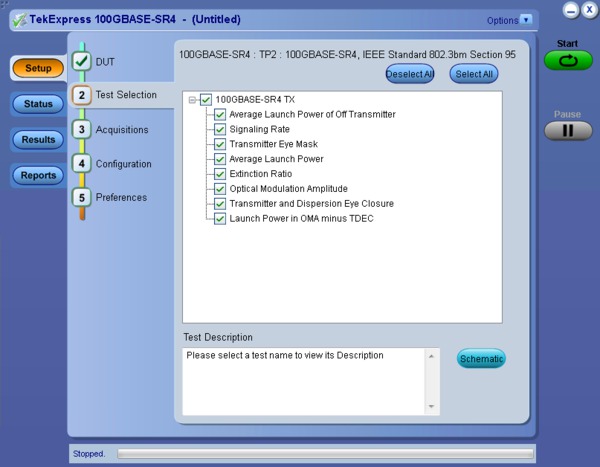The height and width of the screenshot is (467, 600).
Task: Select the Average Launch Power test name
Action: coord(276,159)
